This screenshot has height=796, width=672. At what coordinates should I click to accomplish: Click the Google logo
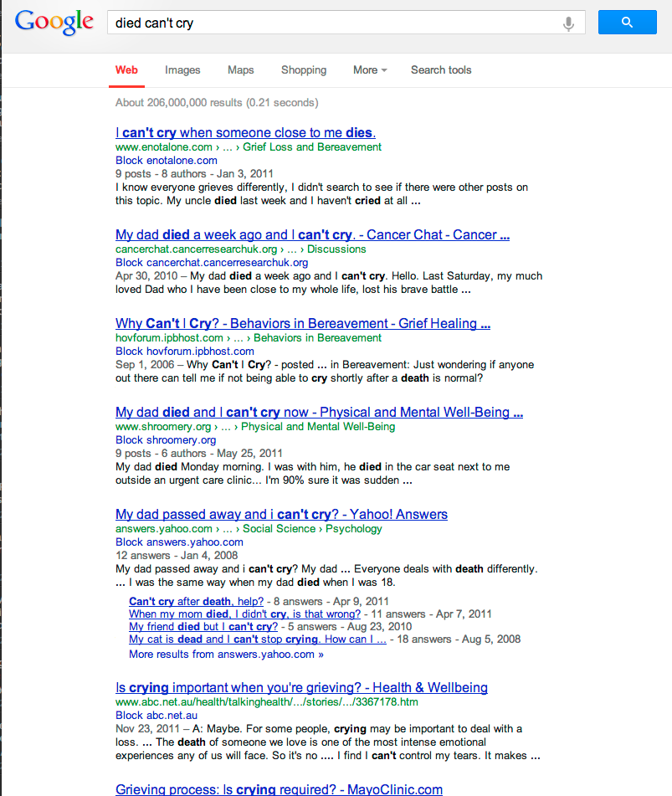pos(54,22)
